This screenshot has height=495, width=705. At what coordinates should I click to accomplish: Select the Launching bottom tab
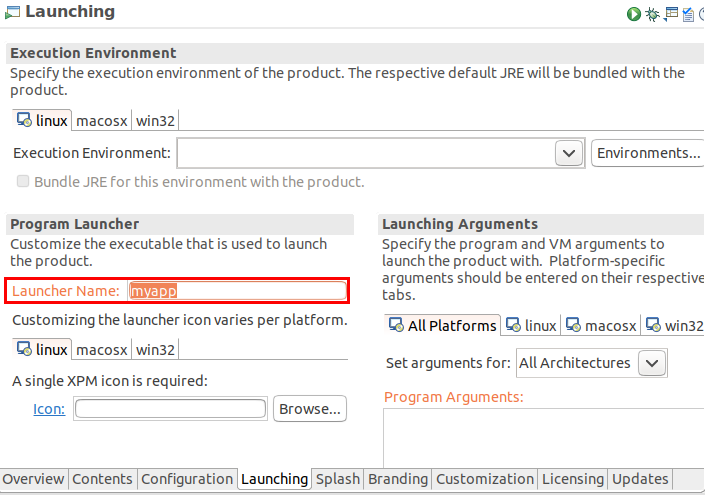point(274,479)
